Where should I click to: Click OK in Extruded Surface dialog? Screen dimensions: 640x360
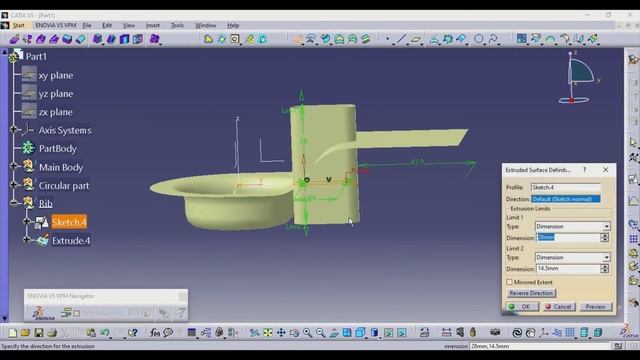(x=522, y=307)
